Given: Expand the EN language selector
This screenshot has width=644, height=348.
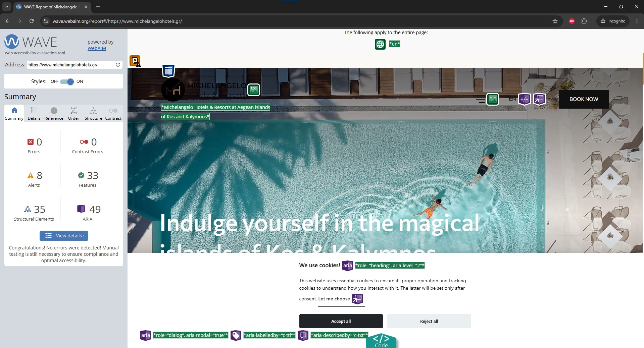Looking at the screenshot, I should [512, 99].
